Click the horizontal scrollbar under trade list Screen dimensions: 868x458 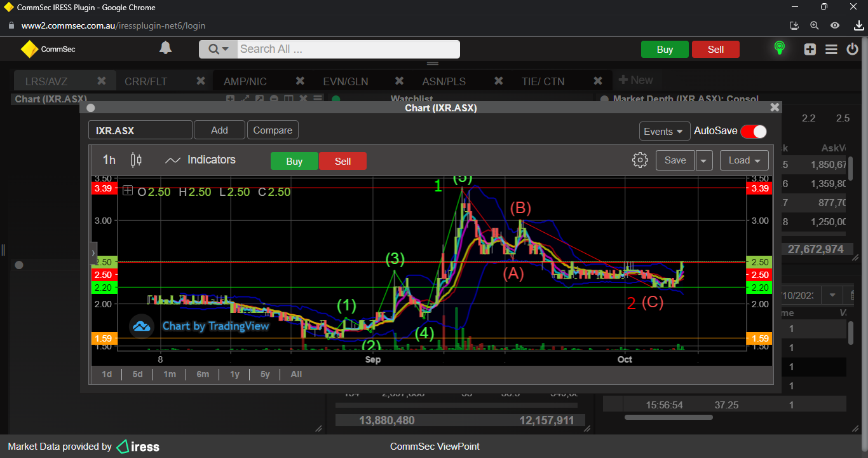pyautogui.click(x=668, y=417)
